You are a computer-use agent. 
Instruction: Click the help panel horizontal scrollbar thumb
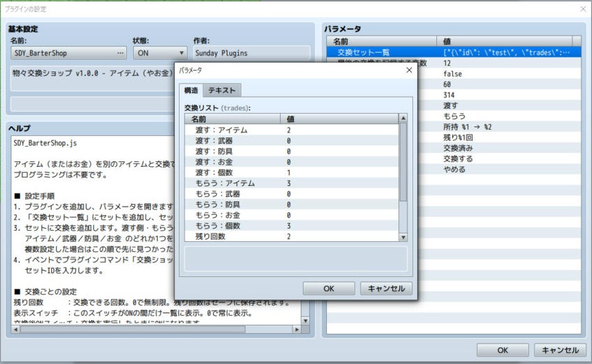(133, 329)
